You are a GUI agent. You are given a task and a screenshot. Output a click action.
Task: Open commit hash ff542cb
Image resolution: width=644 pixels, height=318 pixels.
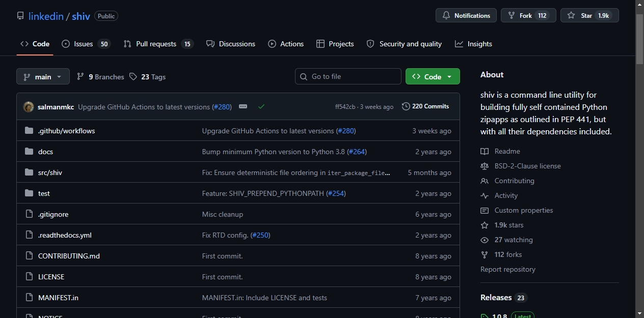(345, 107)
